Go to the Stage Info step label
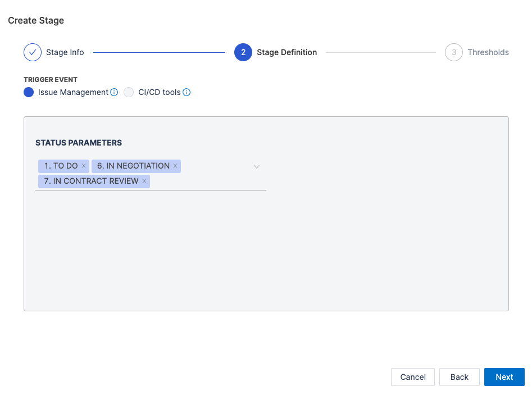532x395 pixels. click(x=65, y=52)
